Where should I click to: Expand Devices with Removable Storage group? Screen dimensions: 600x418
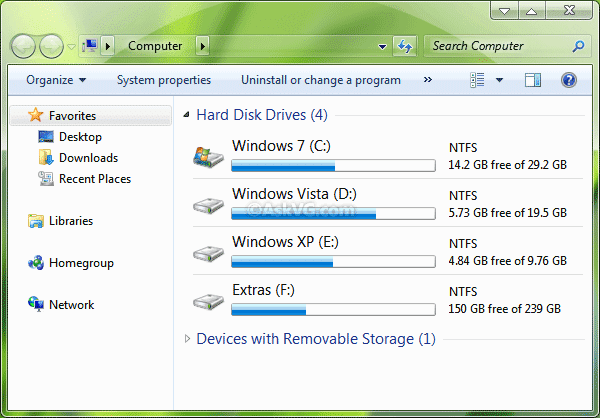pos(187,339)
